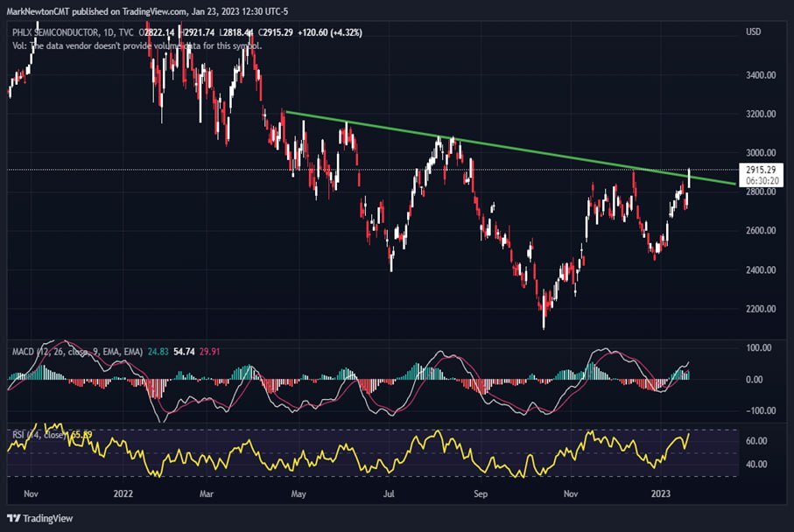Click the MACD 0.00 scale label

point(754,380)
